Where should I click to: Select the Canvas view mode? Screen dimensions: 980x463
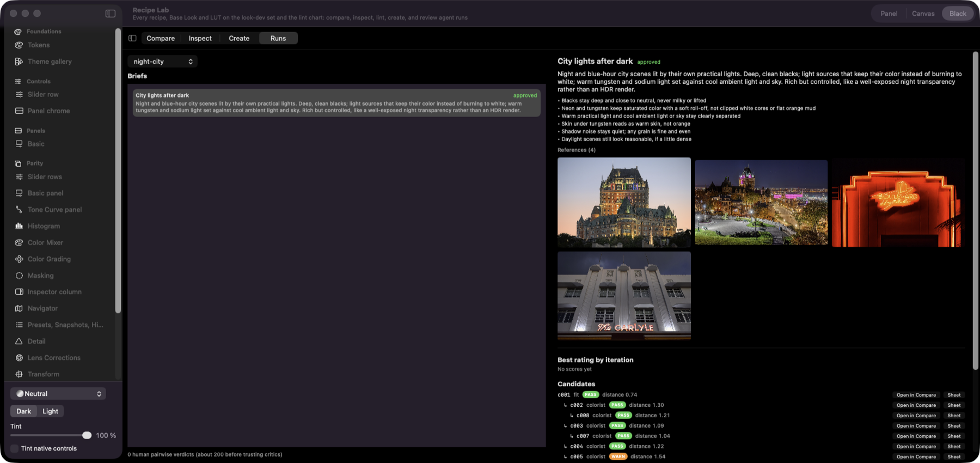923,14
